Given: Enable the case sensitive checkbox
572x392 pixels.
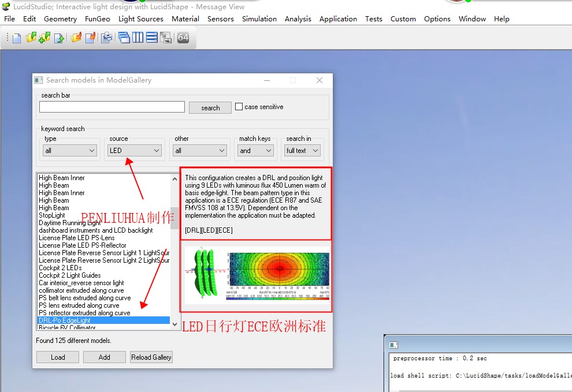Looking at the screenshot, I should coord(239,106).
